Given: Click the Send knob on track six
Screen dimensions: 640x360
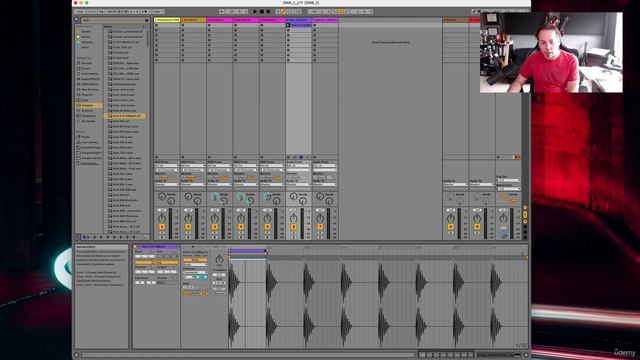Looking at the screenshot, I should tap(293, 197).
